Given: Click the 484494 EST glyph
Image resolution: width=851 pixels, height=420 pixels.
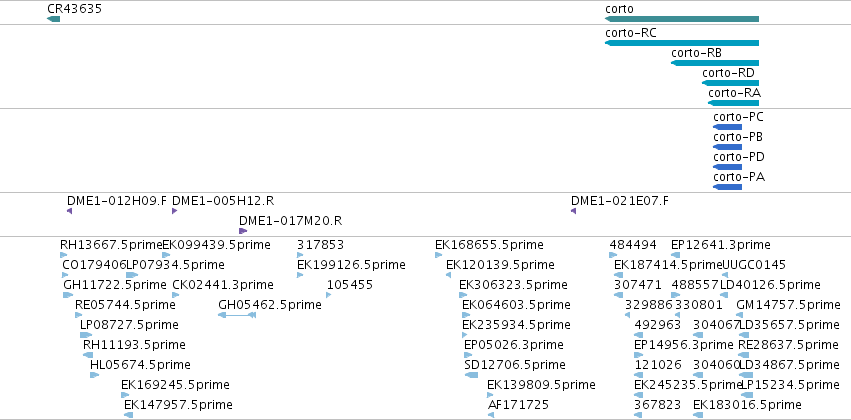Looking at the screenshot, I should pyautogui.click(x=613, y=255).
